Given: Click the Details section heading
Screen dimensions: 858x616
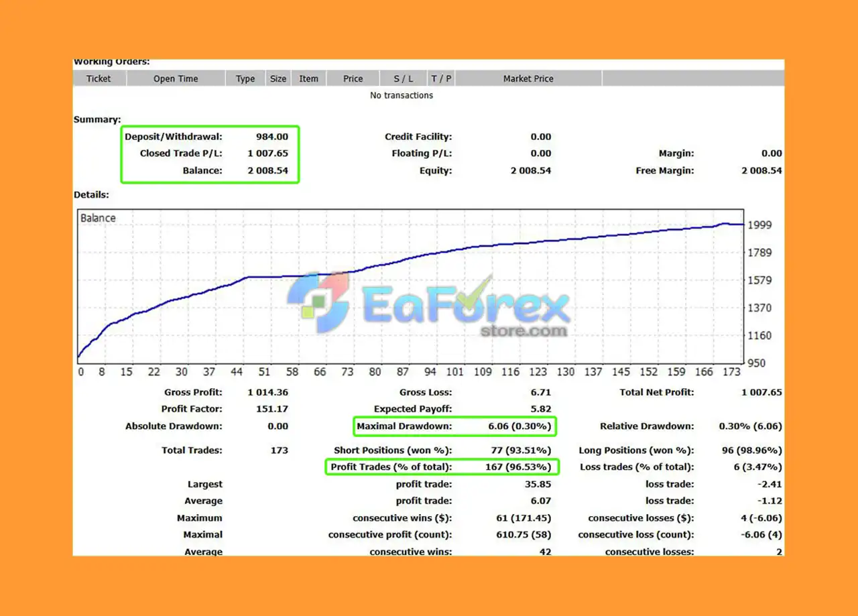Looking at the screenshot, I should click(x=91, y=195).
